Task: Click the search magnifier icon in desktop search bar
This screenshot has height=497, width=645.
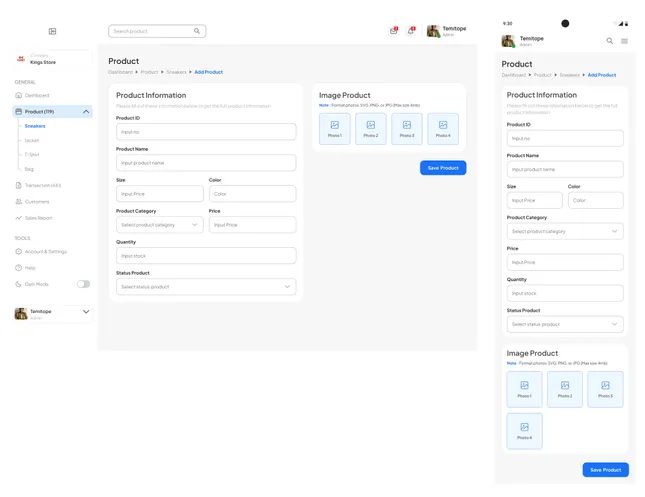Action: pyautogui.click(x=197, y=31)
